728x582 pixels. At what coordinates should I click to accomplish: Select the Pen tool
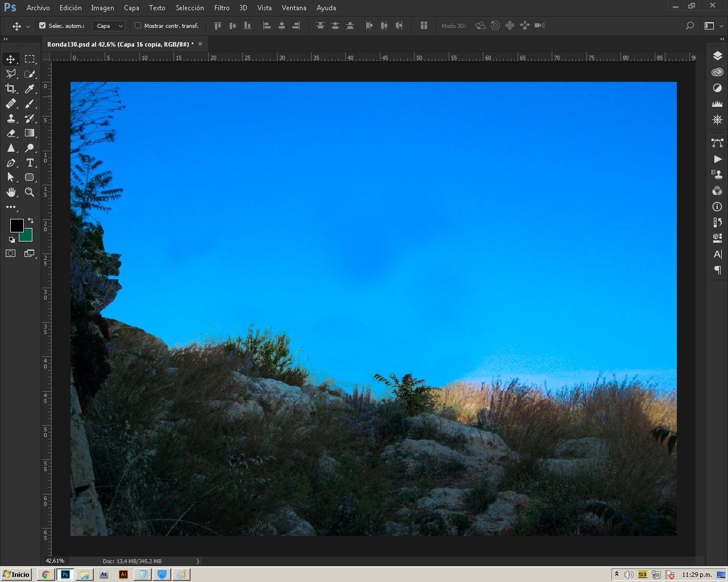coord(11,163)
